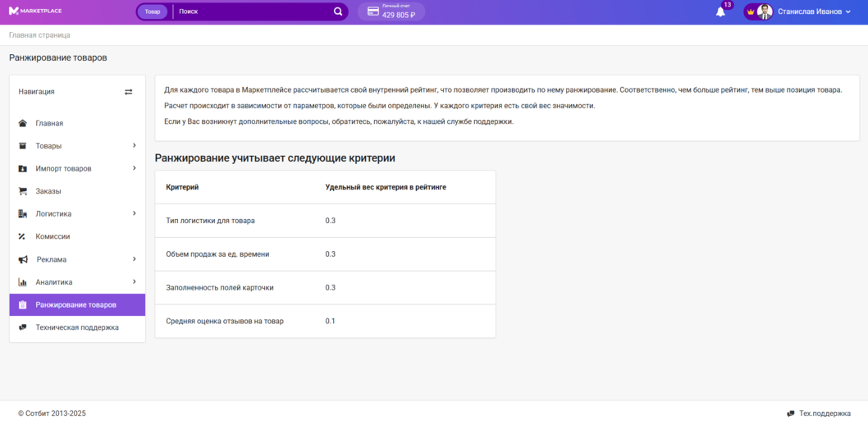868x425 pixels.
Task: Select Ранжирование товаров in sidebar
Action: coord(75,304)
